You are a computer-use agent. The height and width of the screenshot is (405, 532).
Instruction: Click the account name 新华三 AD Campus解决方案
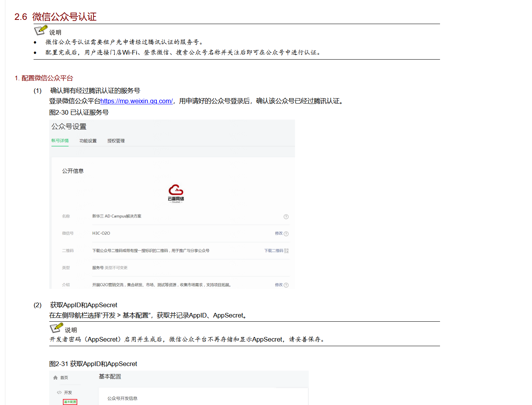pyautogui.click(x=117, y=216)
